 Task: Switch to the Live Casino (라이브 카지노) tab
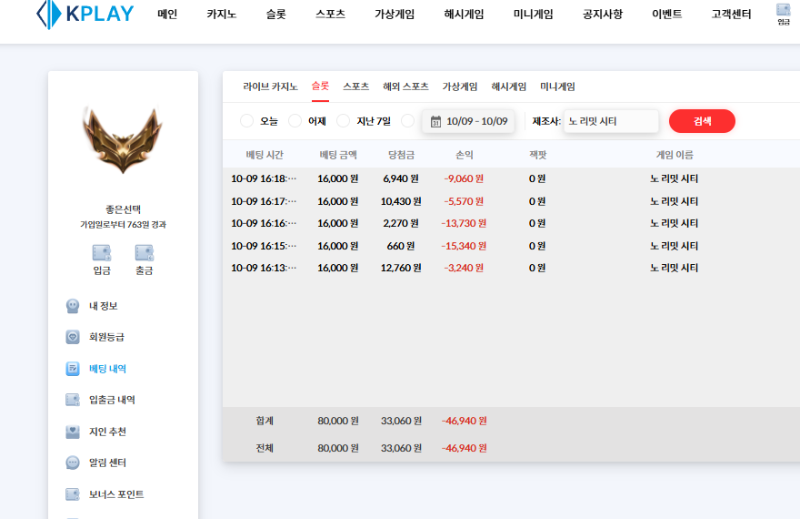coord(270,87)
